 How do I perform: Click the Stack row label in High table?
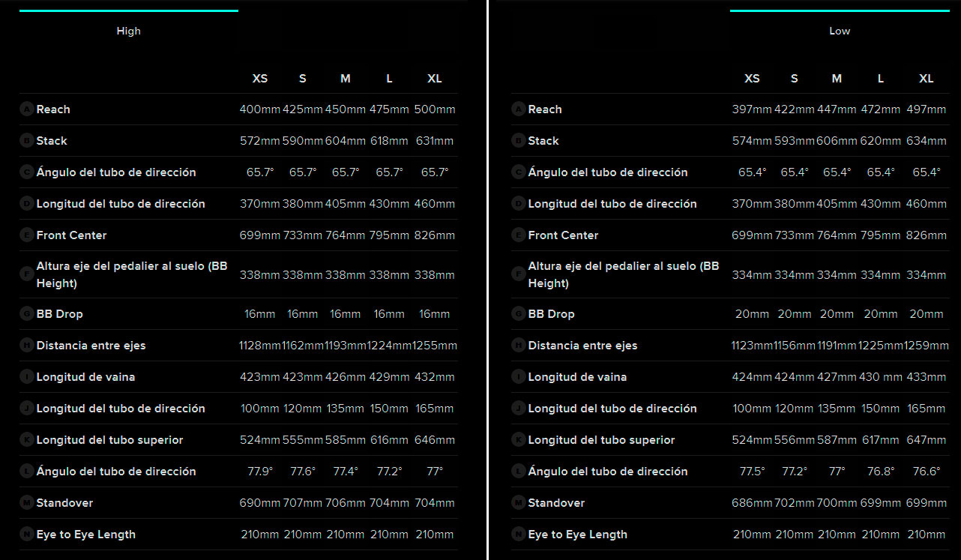click(52, 141)
